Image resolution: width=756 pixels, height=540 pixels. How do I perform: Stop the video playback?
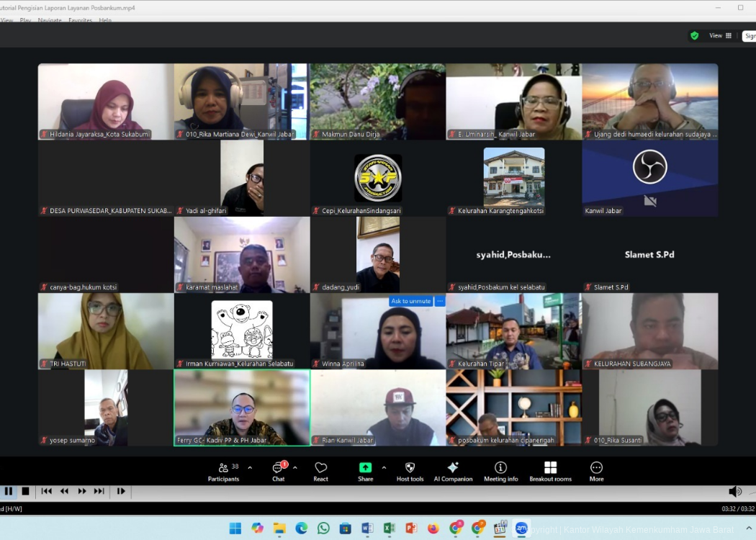click(26, 491)
